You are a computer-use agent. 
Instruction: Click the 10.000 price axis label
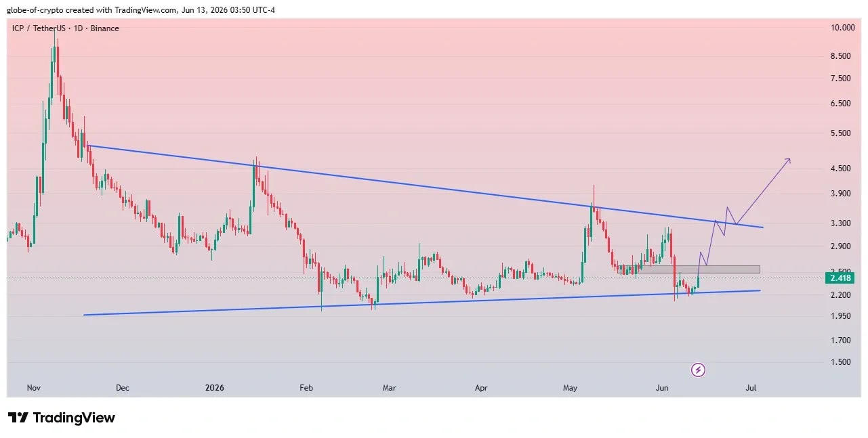[x=841, y=28]
